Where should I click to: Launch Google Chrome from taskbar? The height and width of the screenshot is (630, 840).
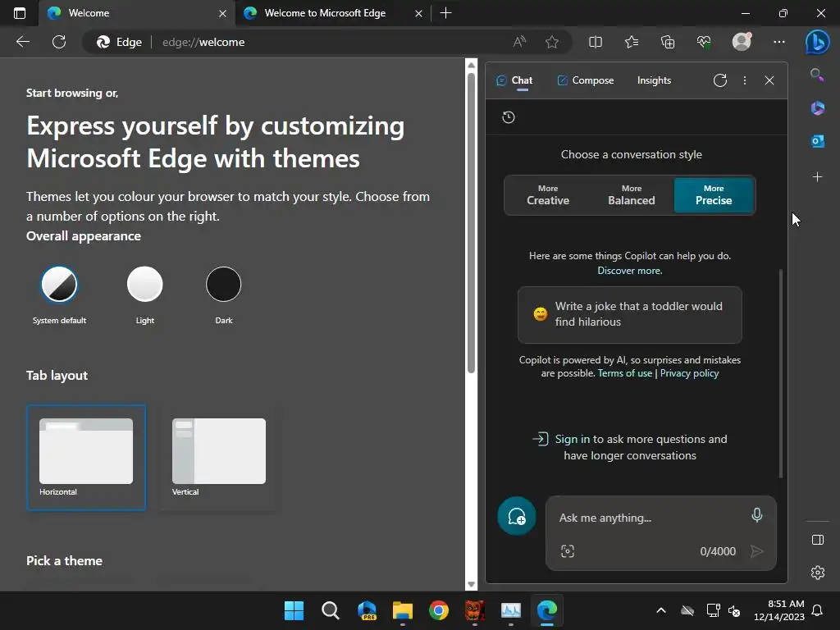[x=438, y=610]
